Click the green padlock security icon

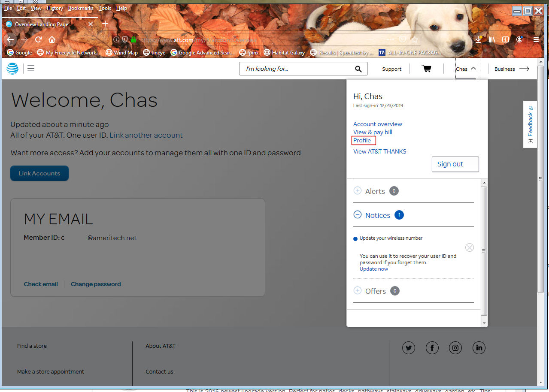click(x=133, y=39)
